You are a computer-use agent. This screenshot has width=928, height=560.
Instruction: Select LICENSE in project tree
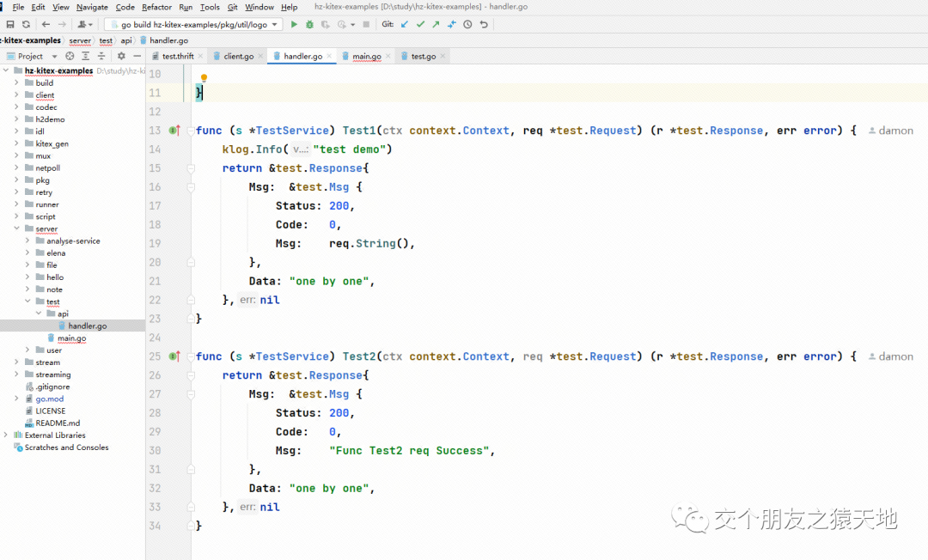click(51, 411)
